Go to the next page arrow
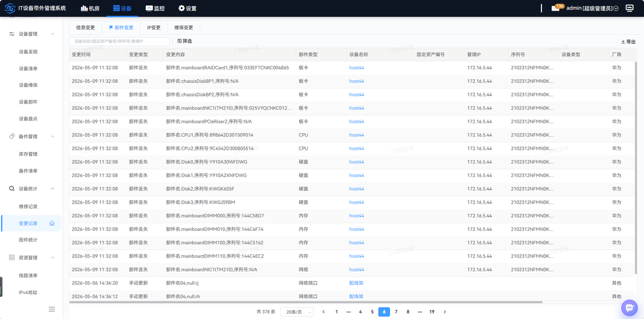This screenshot has width=644, height=319. [445, 312]
